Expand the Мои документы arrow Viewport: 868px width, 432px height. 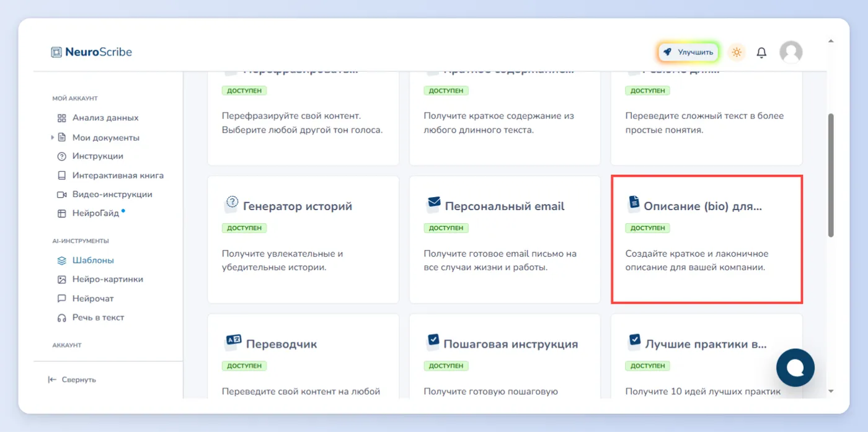pyautogui.click(x=52, y=138)
